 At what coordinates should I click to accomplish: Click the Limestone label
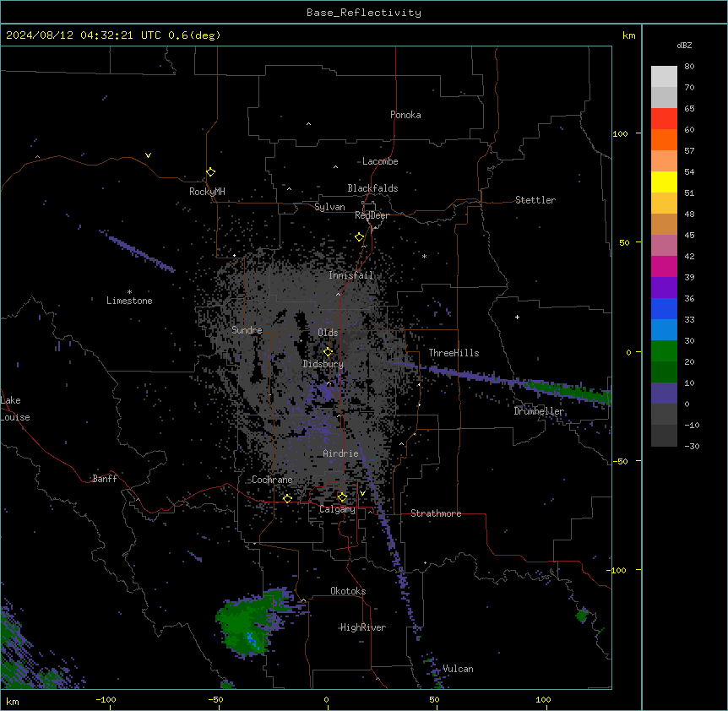click(x=129, y=301)
